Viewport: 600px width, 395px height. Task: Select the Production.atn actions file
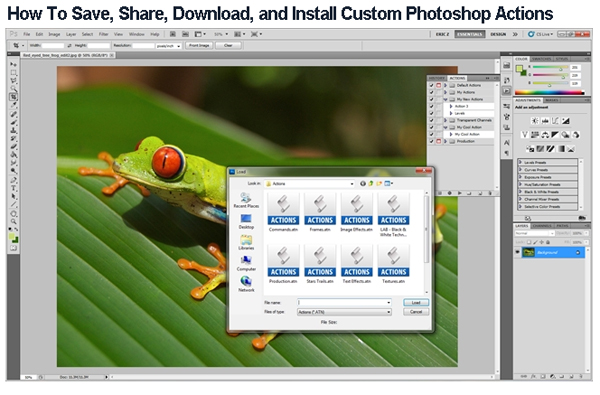pyautogui.click(x=283, y=264)
